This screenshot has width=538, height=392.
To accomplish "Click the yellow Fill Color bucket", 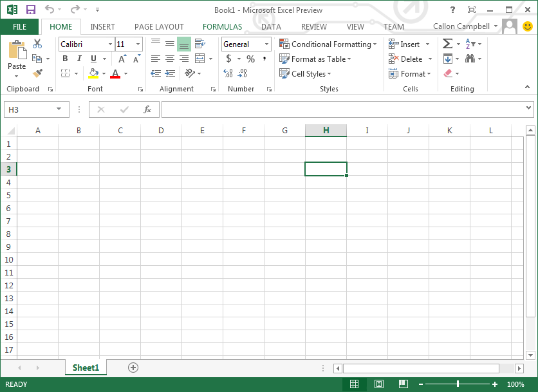I will (94, 73).
